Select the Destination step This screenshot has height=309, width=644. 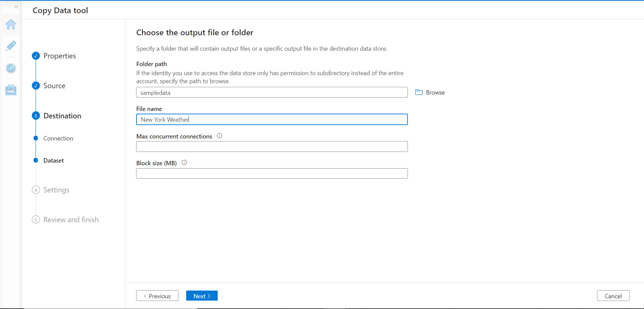pyautogui.click(x=62, y=116)
